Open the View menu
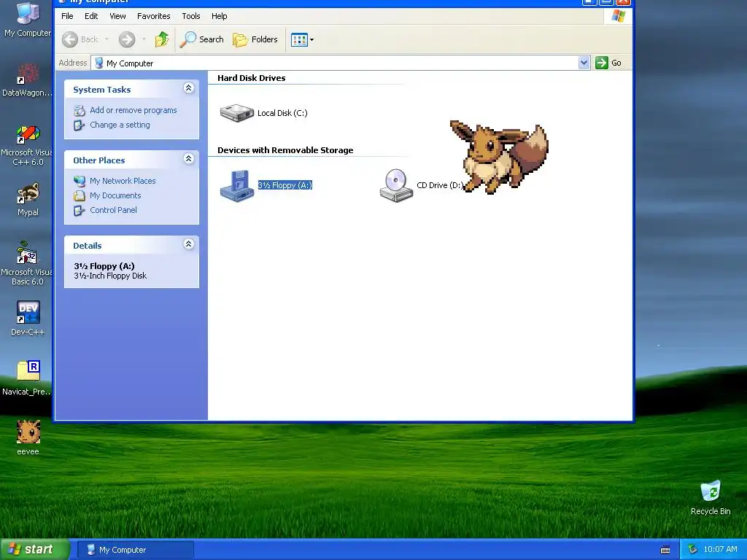Viewport: 747px width, 560px height. point(117,16)
